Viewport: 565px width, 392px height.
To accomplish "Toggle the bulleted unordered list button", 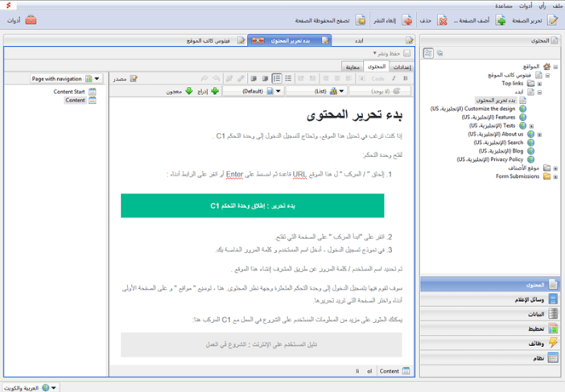I will [x=288, y=79].
